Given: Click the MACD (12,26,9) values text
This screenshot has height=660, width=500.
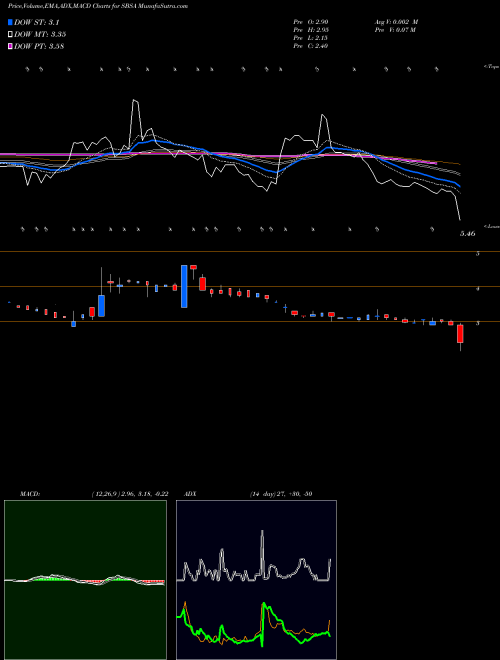Looking at the screenshot, I should [x=130, y=494].
